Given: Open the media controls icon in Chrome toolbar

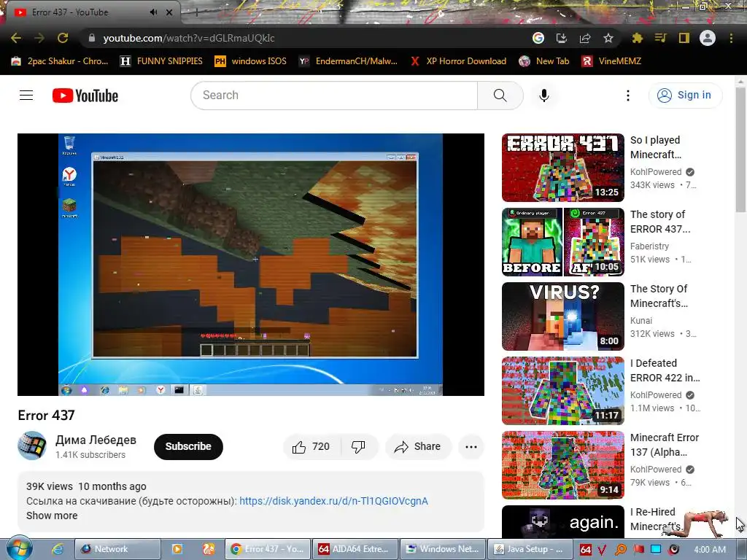Looking at the screenshot, I should (x=661, y=38).
